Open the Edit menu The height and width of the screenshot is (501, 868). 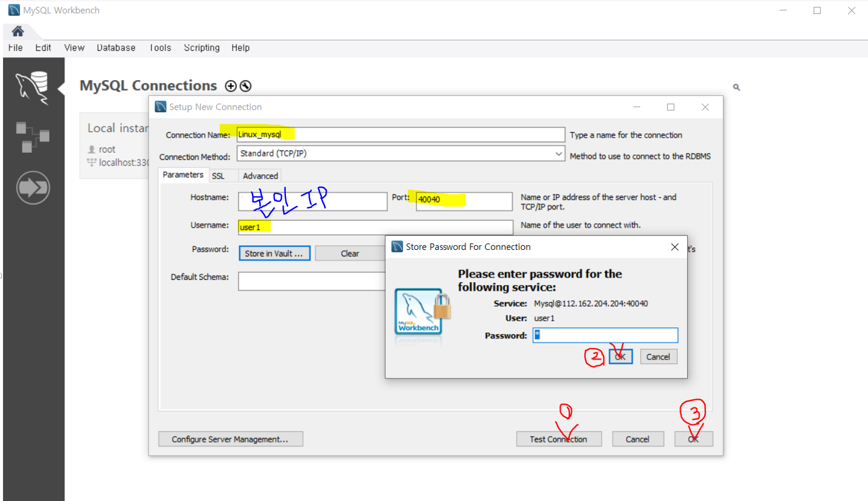coord(43,48)
